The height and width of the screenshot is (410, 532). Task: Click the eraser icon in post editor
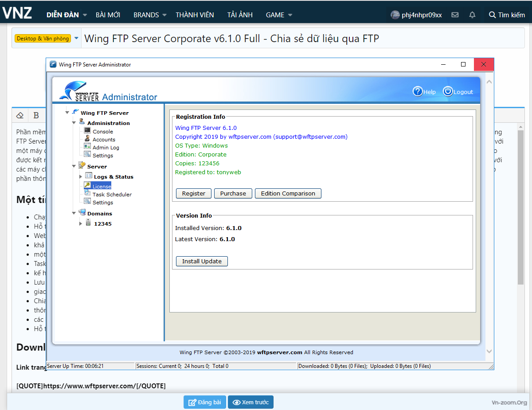(x=20, y=115)
